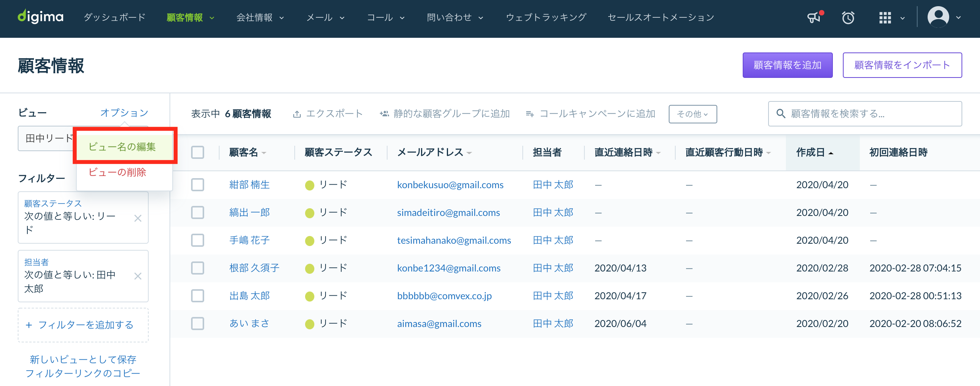
Task: Click フィルターリンクのコピー
Action: (83, 373)
